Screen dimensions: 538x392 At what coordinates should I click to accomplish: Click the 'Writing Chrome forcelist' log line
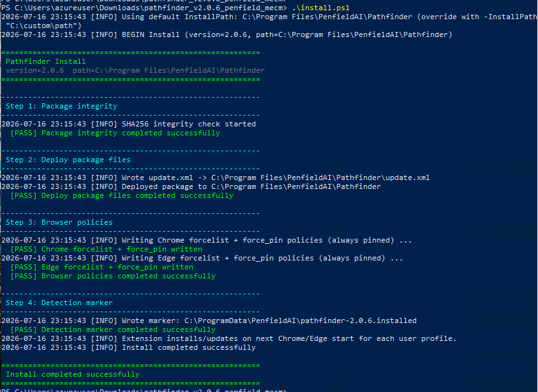(207, 240)
